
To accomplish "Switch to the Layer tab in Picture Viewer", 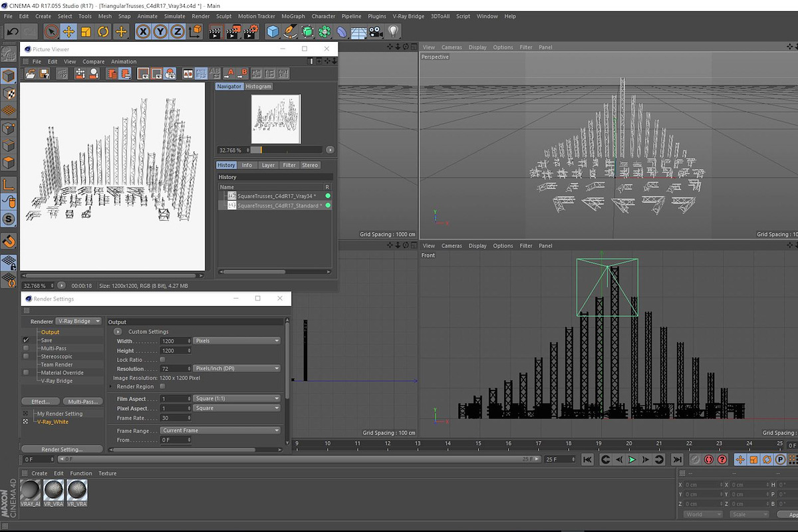I will point(268,165).
